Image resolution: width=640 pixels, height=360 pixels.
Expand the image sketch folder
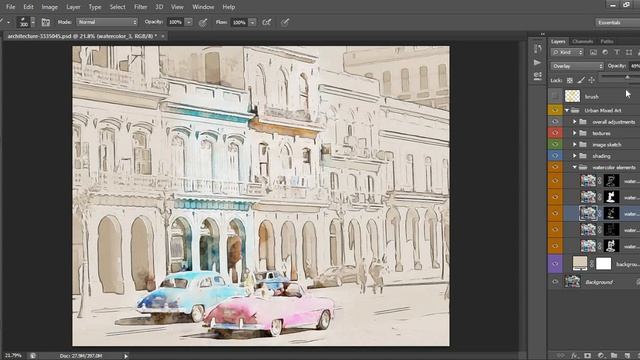pyautogui.click(x=575, y=144)
